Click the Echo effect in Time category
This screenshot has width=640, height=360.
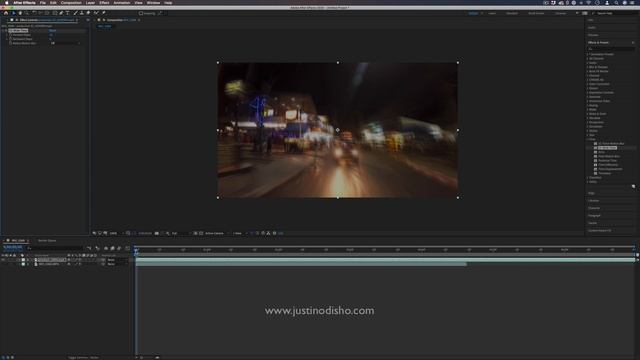pyautogui.click(x=602, y=152)
